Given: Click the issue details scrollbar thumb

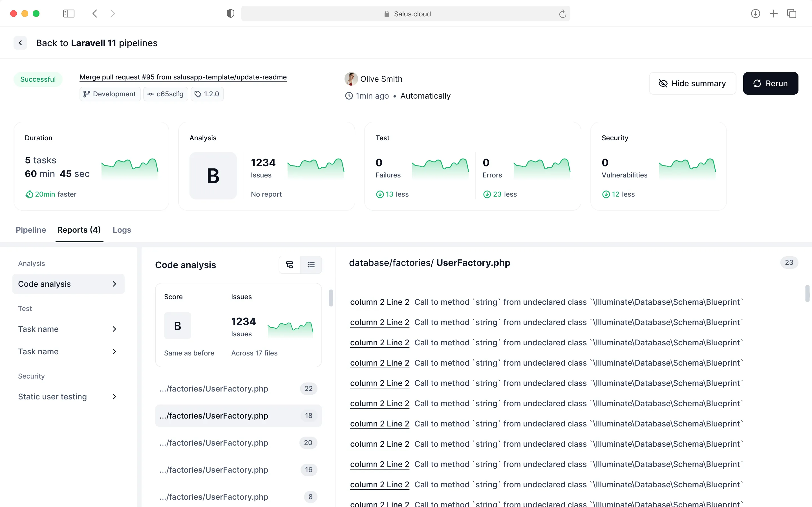Looking at the screenshot, I should [807, 293].
